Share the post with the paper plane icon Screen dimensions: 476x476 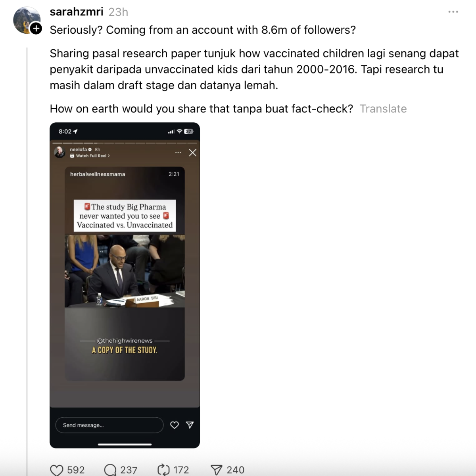coord(216,470)
